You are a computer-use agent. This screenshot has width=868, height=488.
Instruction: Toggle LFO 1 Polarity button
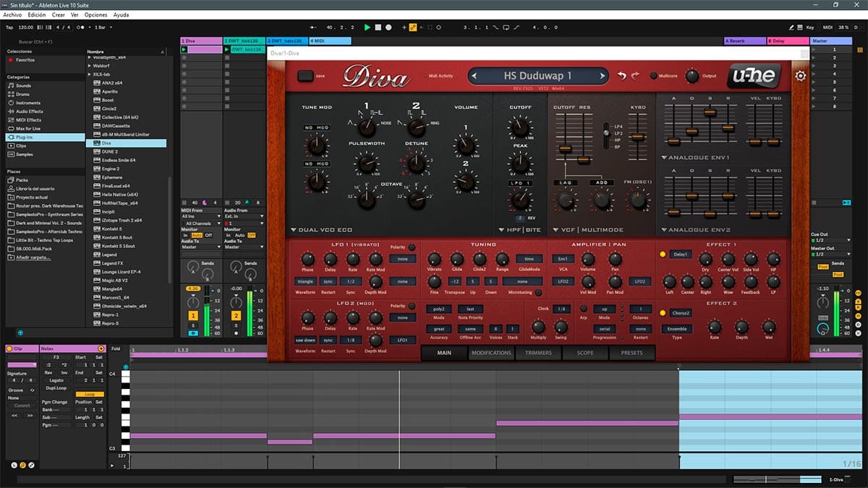412,247
